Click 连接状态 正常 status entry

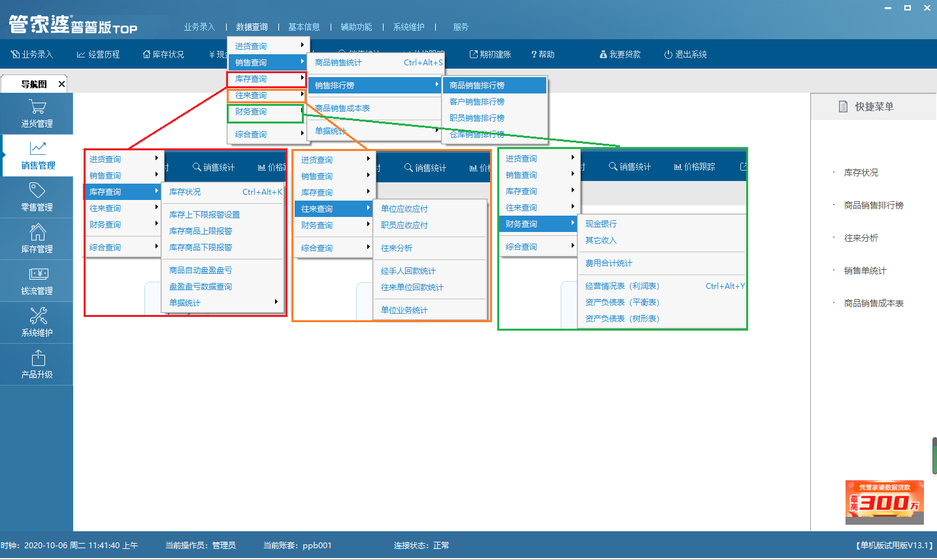coord(421,545)
